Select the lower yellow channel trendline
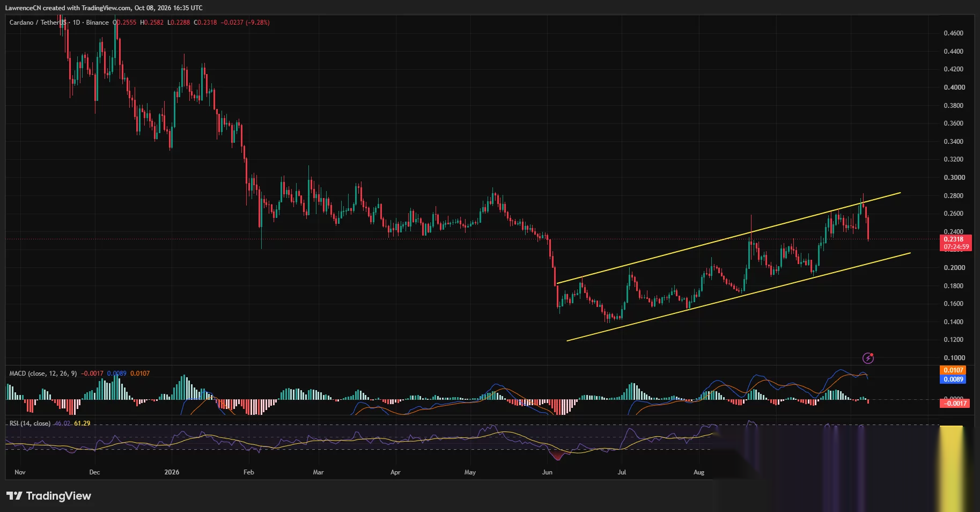Viewport: 980px width, 512px height. coord(739,296)
